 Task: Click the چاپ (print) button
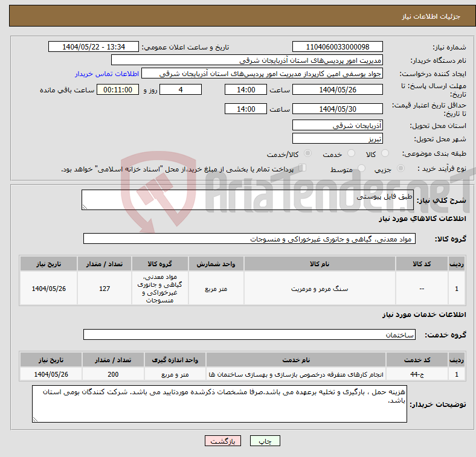[265, 441]
